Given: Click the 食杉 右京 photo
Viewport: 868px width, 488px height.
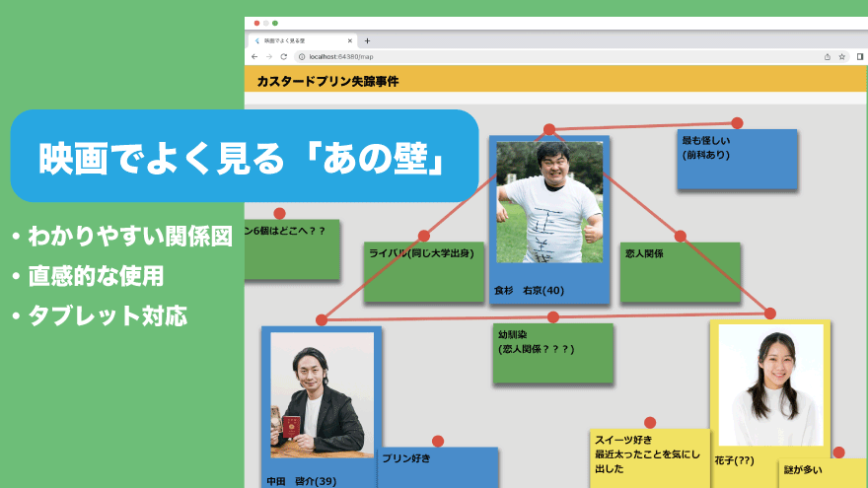Looking at the screenshot, I should (549, 202).
